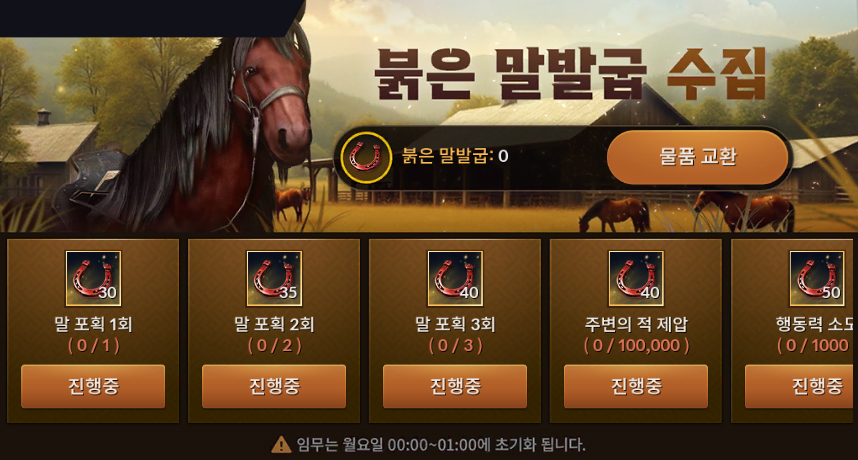Click the 말 포획 1회 mission title
This screenshot has width=858, height=460.
click(x=93, y=324)
